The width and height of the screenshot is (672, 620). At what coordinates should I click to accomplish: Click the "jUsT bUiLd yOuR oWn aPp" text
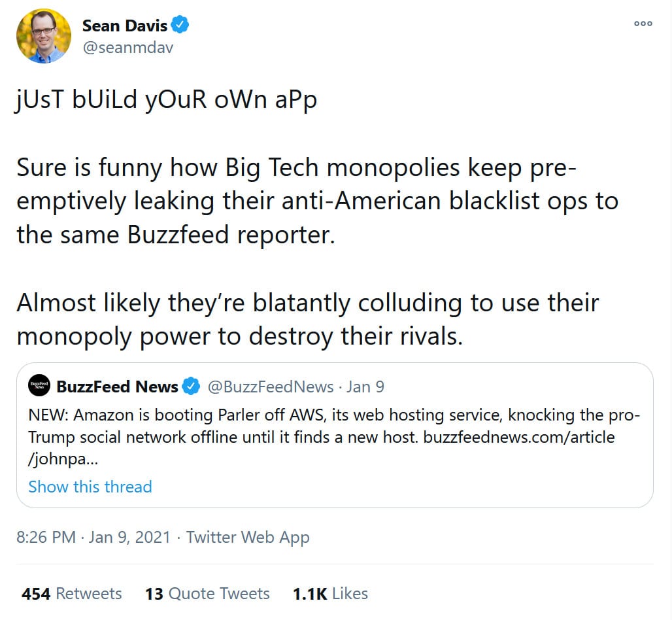tap(167, 102)
